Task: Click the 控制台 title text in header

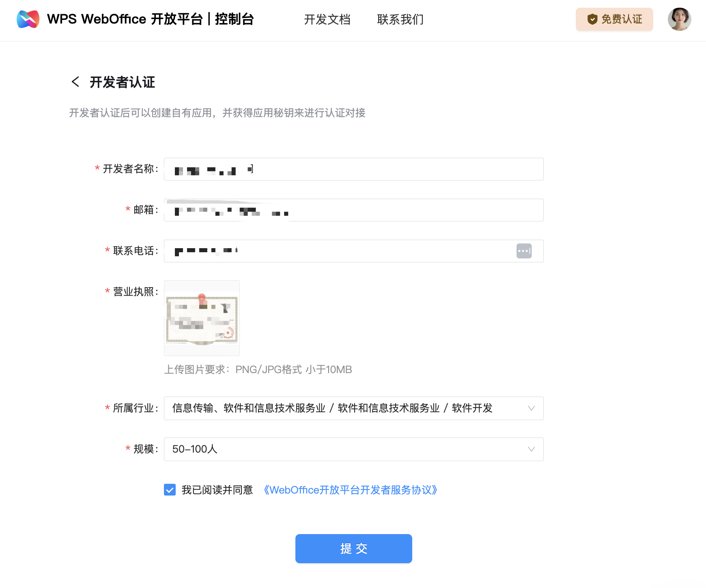Action: tap(234, 19)
